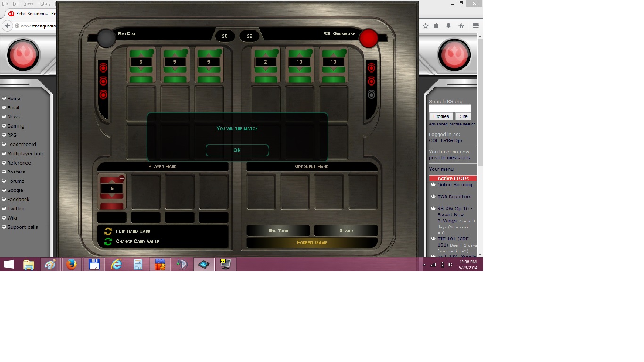The image size is (644, 362).
Task: Click the Search RS.org input field
Action: tap(450, 108)
